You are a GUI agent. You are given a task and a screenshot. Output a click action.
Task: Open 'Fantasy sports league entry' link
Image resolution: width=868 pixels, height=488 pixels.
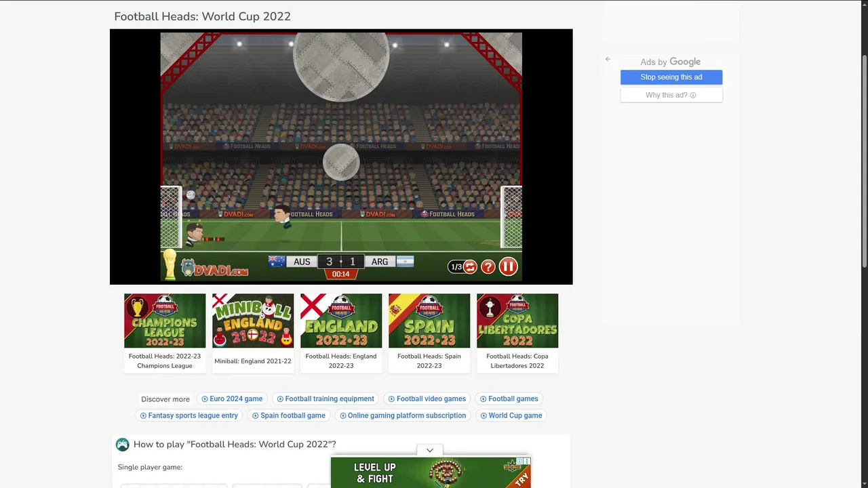pos(189,415)
